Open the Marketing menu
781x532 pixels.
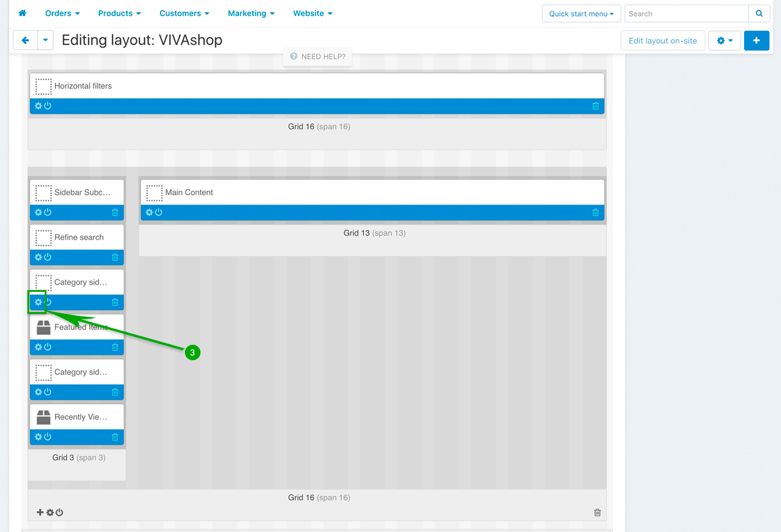click(x=251, y=13)
